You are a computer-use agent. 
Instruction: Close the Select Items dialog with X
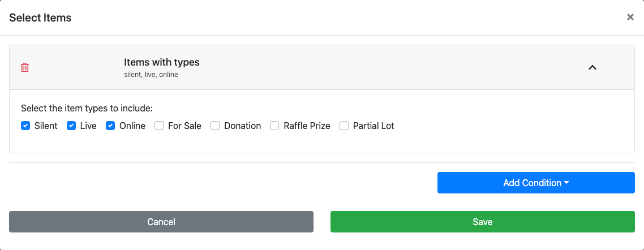tap(630, 18)
